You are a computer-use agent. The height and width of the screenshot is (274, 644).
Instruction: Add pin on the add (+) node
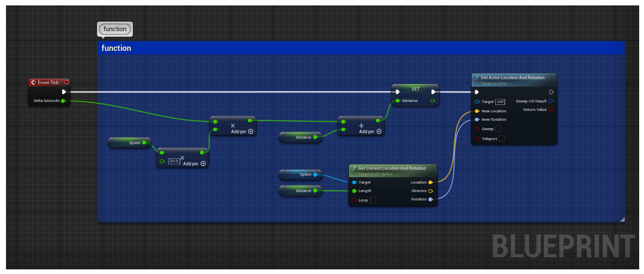pyautogui.click(x=379, y=131)
